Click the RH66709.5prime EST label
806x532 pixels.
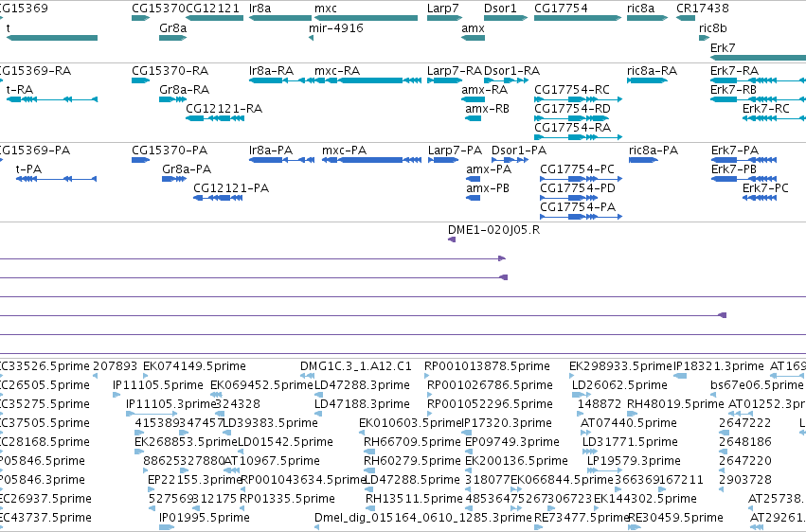pos(412,442)
